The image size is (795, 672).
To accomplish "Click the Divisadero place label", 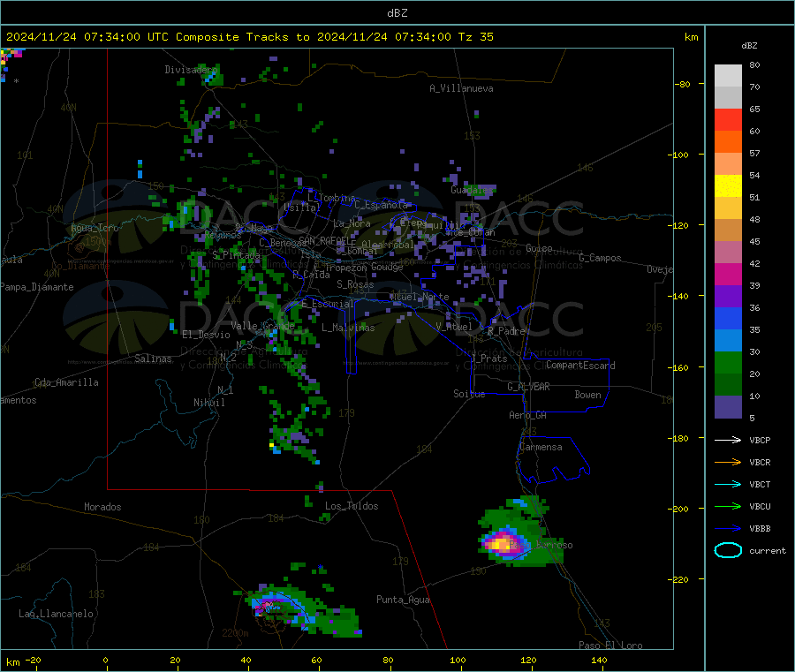I will pos(191,70).
